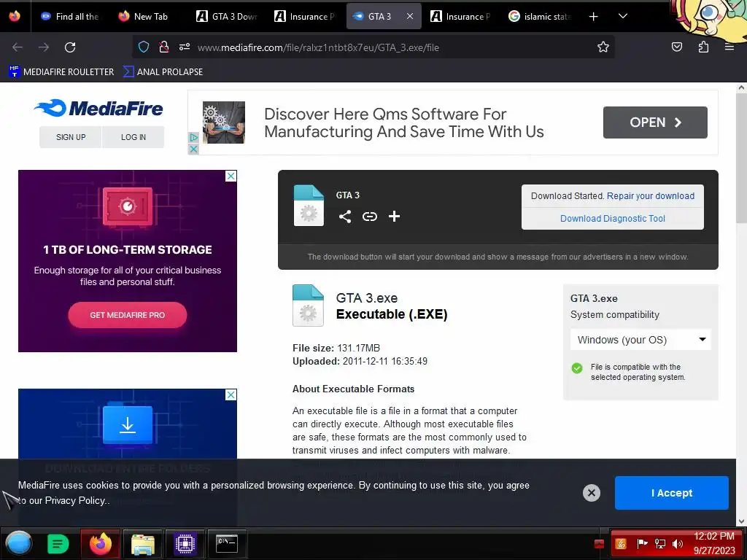Image resolution: width=747 pixels, height=560 pixels.
Task: Click the LOG IN button
Action: click(133, 137)
